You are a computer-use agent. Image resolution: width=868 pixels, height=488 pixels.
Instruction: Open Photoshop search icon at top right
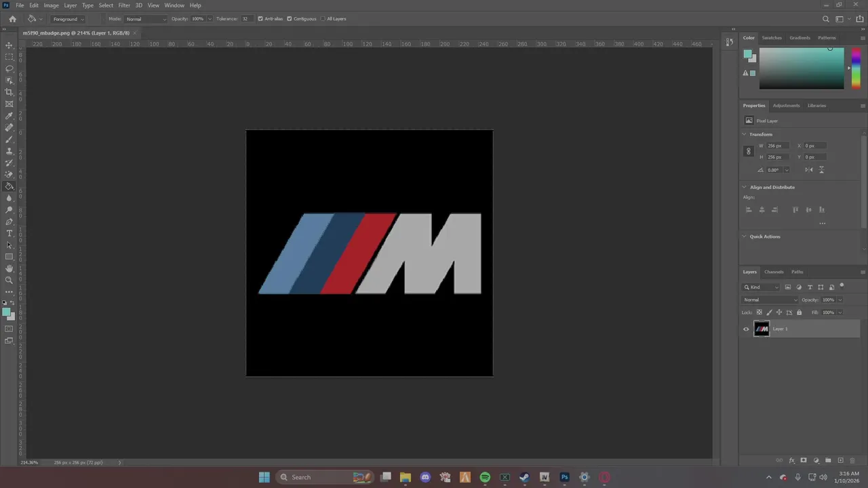coord(825,19)
